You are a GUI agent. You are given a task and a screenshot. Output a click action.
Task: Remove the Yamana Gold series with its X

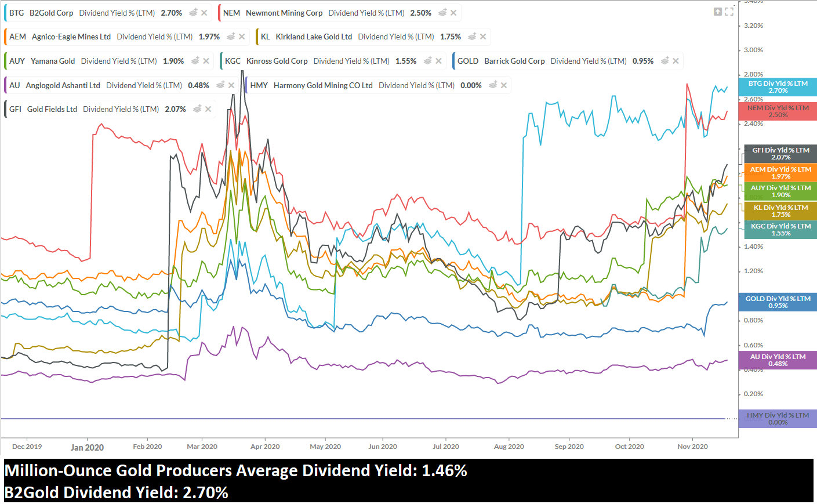206,61
